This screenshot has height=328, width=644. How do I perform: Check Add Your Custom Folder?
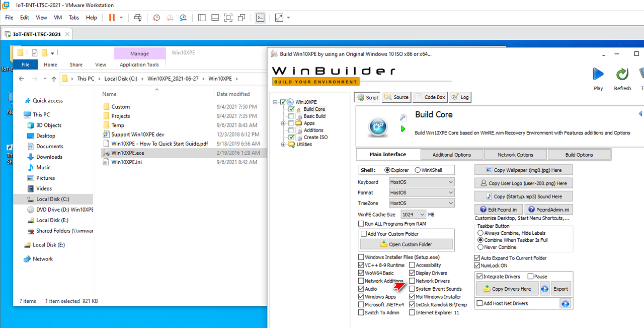(x=364, y=234)
